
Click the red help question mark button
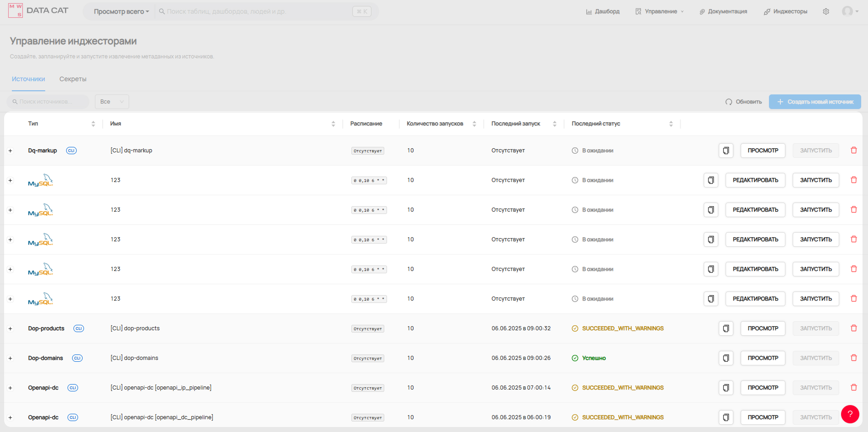tap(850, 414)
